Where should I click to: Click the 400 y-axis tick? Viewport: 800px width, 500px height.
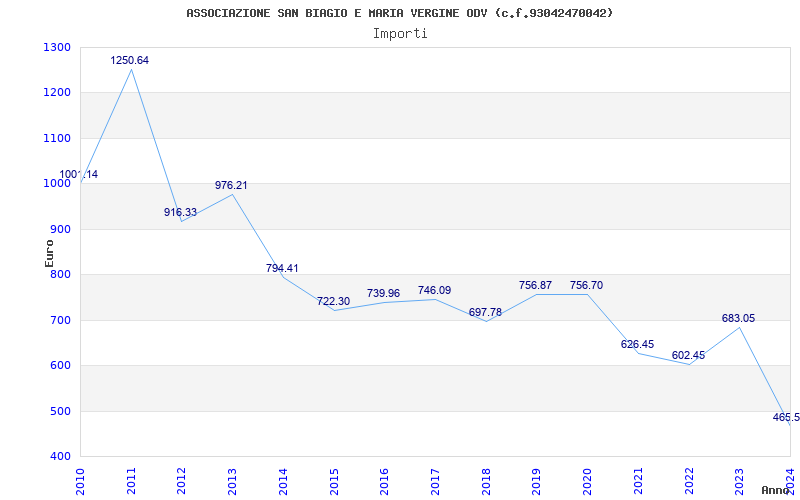tap(60, 457)
